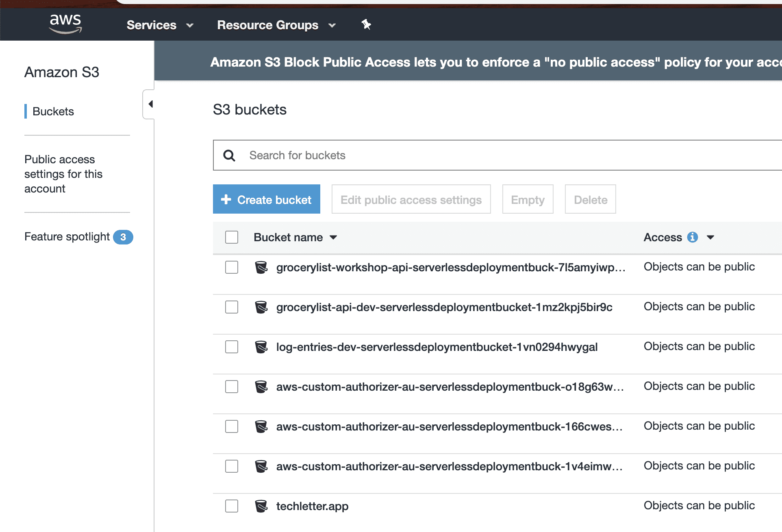
Task: Click bucket icon for grocerylist-api-dev bucket
Action: click(261, 307)
